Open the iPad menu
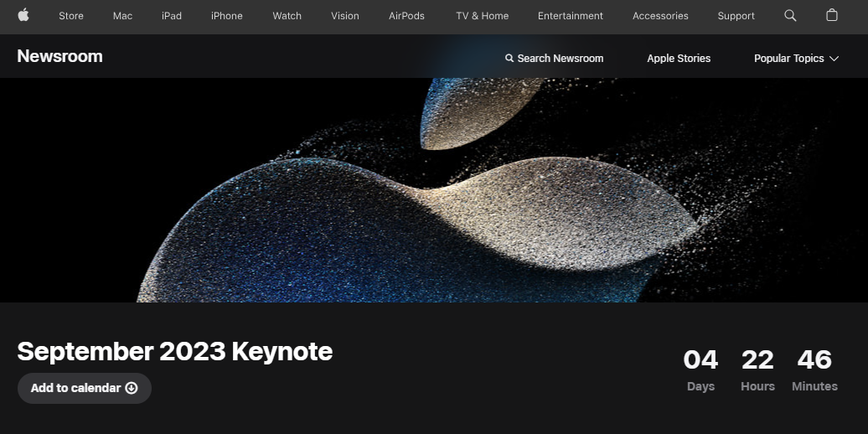 [x=172, y=16]
